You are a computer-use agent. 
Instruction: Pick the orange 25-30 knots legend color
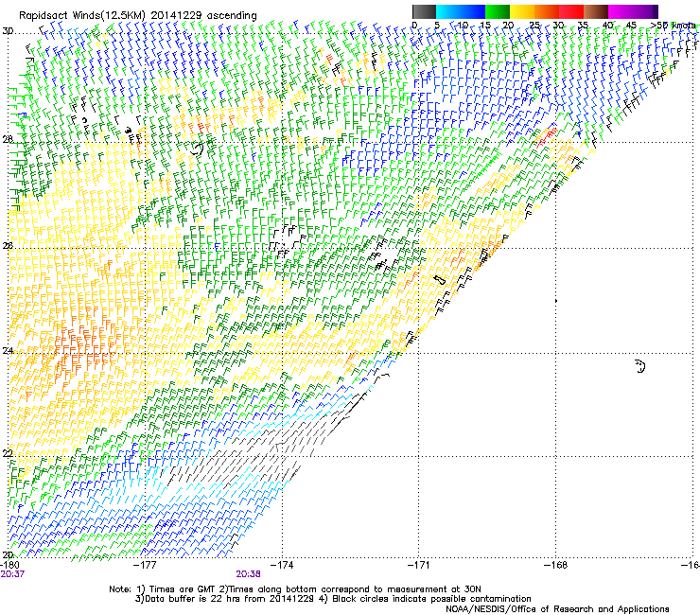547,11
